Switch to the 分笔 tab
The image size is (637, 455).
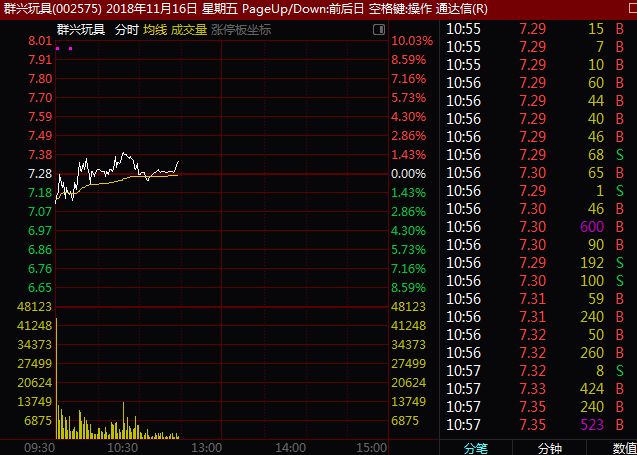(x=476, y=447)
